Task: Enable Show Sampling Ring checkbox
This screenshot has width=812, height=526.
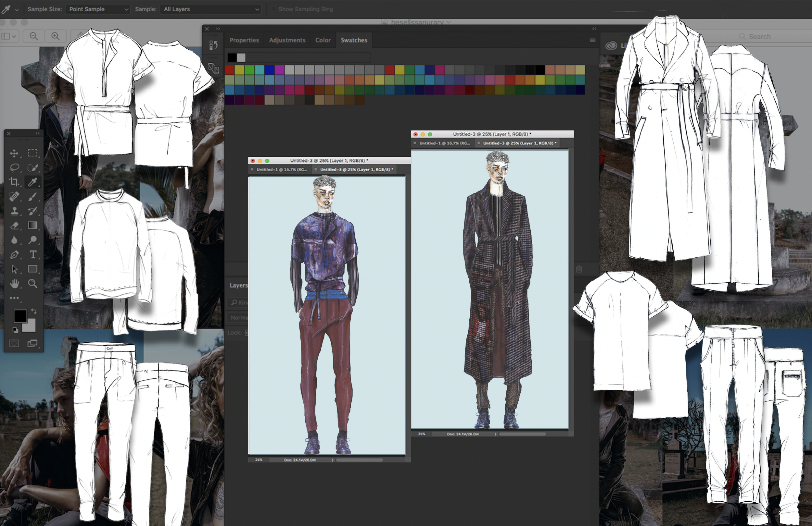Action: [x=273, y=9]
